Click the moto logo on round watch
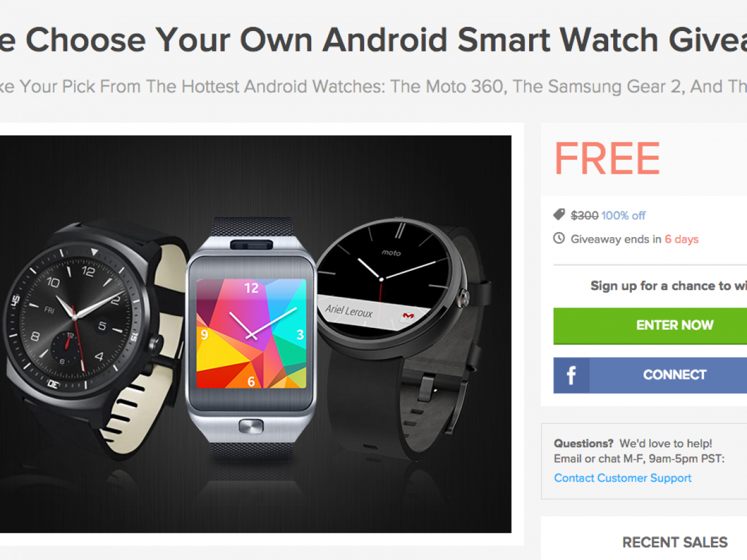This screenshot has width=747, height=560. pyautogui.click(x=392, y=253)
